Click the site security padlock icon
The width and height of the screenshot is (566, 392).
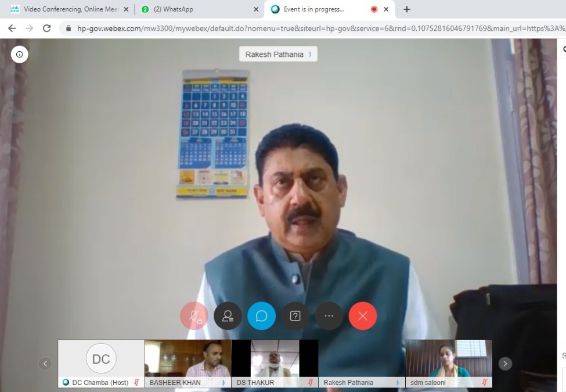69,28
